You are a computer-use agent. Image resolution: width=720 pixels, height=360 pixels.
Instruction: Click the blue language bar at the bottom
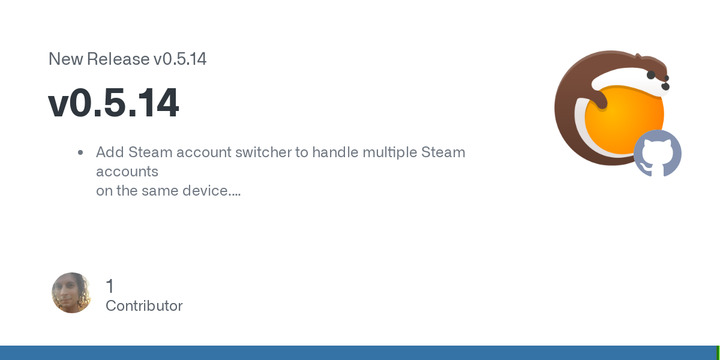pos(358,353)
